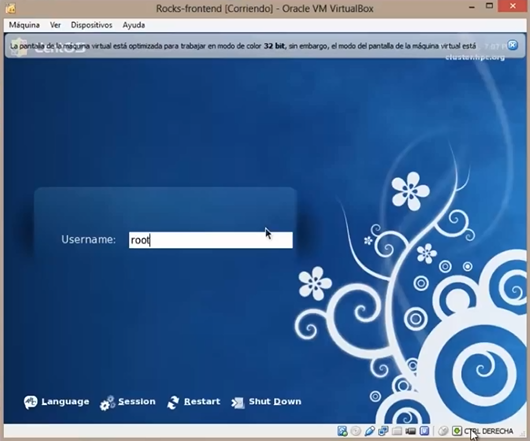Click the green keyboard capture indicator
The width and height of the screenshot is (530, 441).
pos(457,431)
